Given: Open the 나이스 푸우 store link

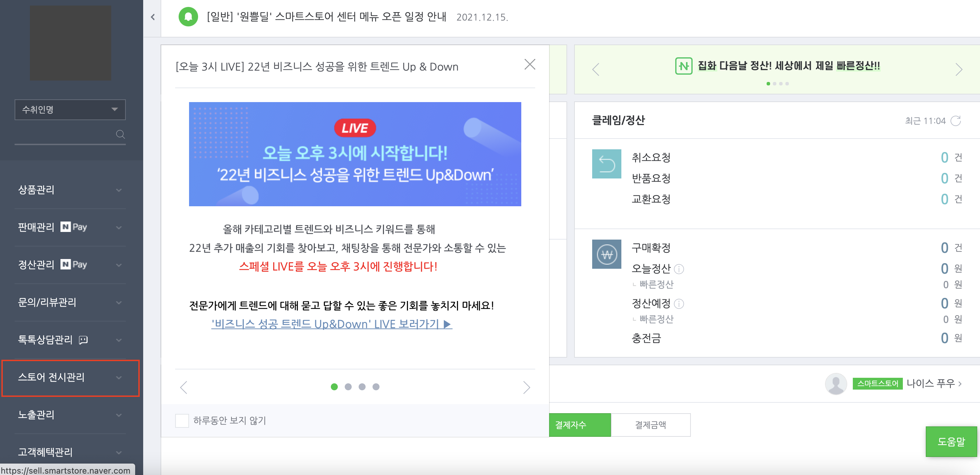Looking at the screenshot, I should point(934,383).
